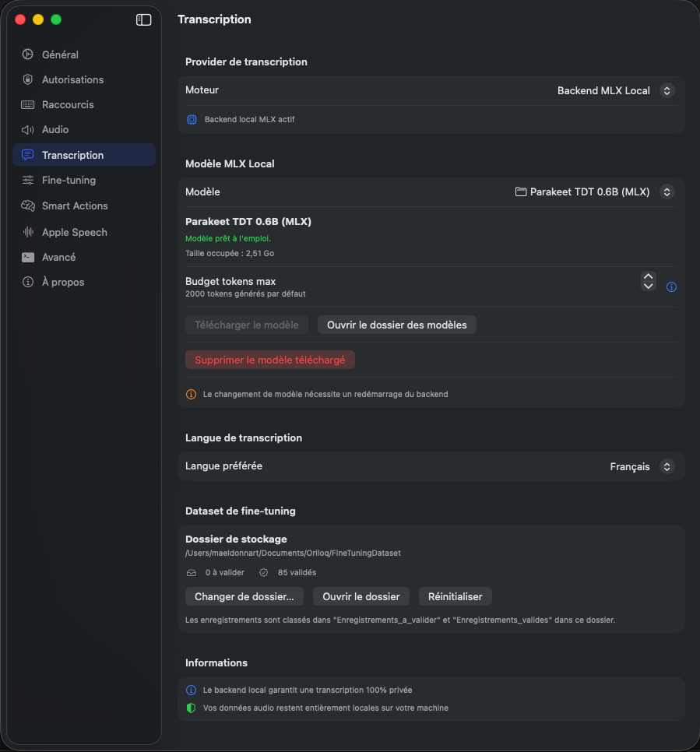This screenshot has height=752, width=700.
Task: Increment the Budget tokens max value
Action: 648,276
